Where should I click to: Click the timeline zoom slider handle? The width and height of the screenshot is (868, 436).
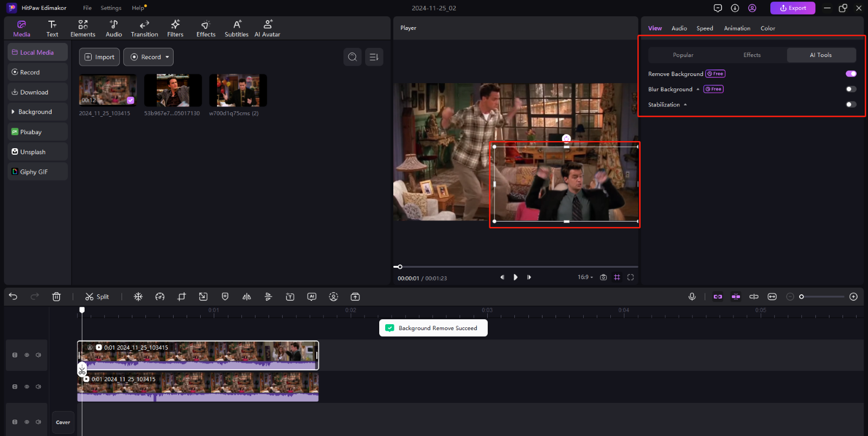tap(801, 296)
